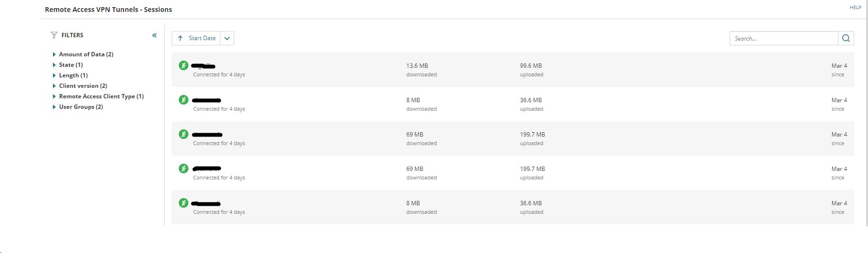Expand the User Groups filter
Viewport: 868px width, 253px height.
click(54, 107)
